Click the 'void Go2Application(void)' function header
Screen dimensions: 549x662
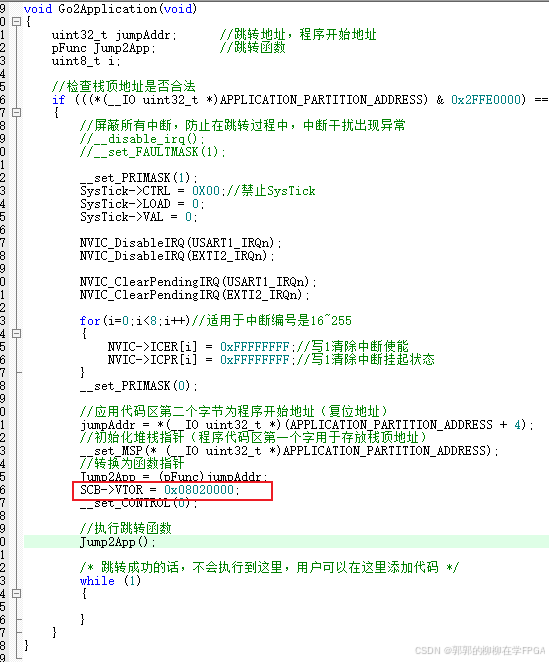tap(111, 9)
